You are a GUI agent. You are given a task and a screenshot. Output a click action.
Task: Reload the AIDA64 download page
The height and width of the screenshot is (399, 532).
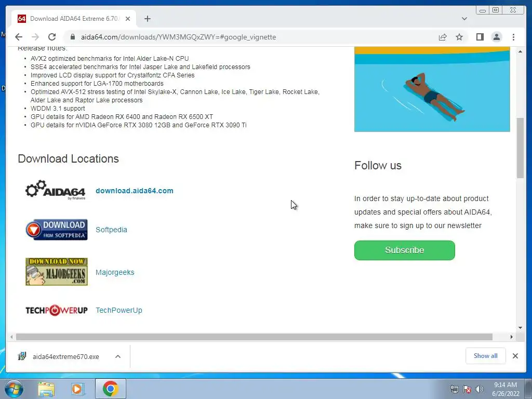[x=52, y=37]
